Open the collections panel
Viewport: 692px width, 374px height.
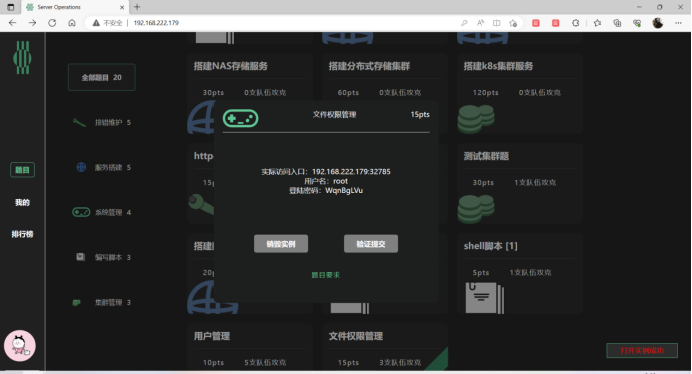pyautogui.click(x=617, y=23)
